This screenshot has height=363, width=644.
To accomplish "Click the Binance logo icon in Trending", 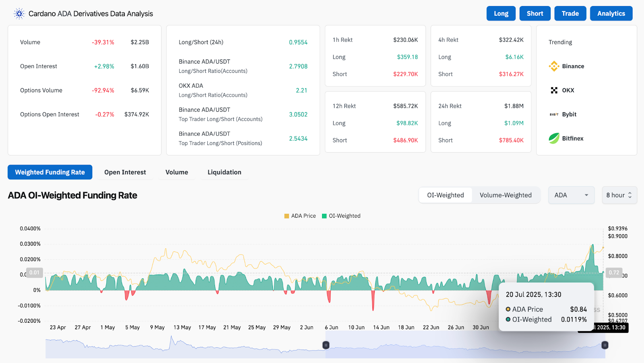I will (x=554, y=66).
